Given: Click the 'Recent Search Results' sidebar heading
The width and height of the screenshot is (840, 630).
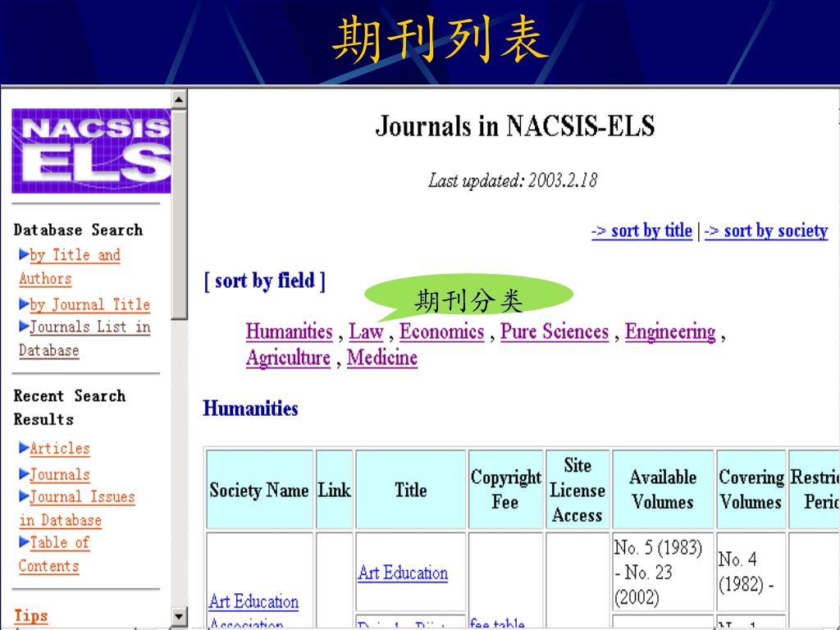Looking at the screenshot, I should (x=70, y=407).
